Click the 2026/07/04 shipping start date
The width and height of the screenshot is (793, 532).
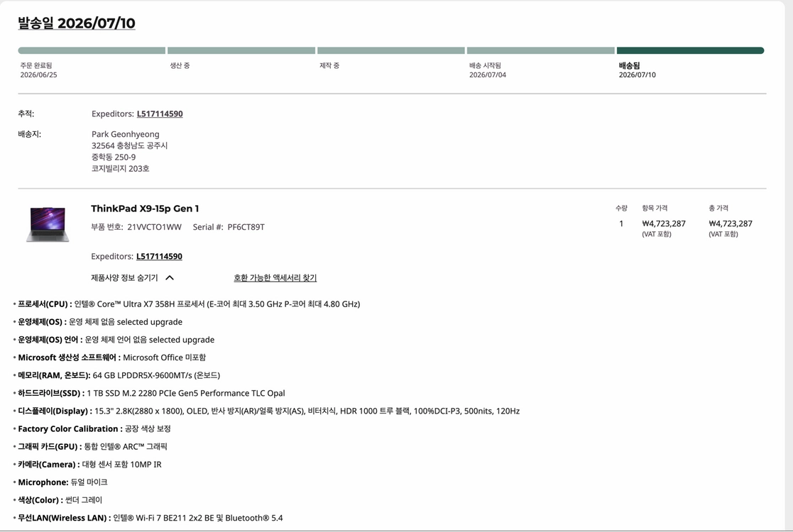pyautogui.click(x=488, y=74)
